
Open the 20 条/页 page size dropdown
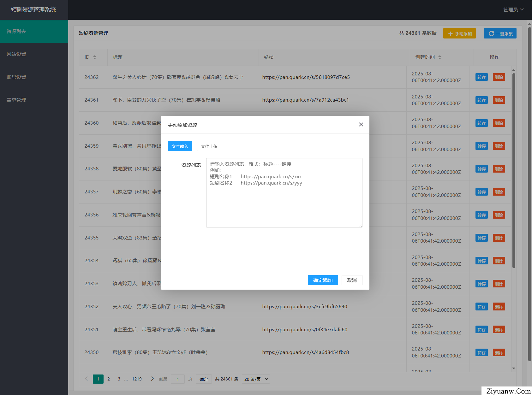tap(256, 379)
